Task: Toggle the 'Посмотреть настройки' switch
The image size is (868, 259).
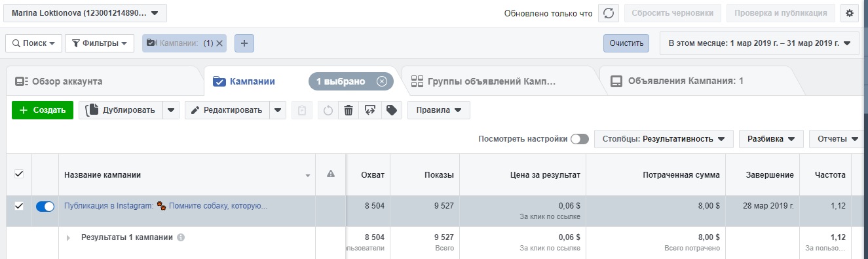Action: pyautogui.click(x=580, y=139)
